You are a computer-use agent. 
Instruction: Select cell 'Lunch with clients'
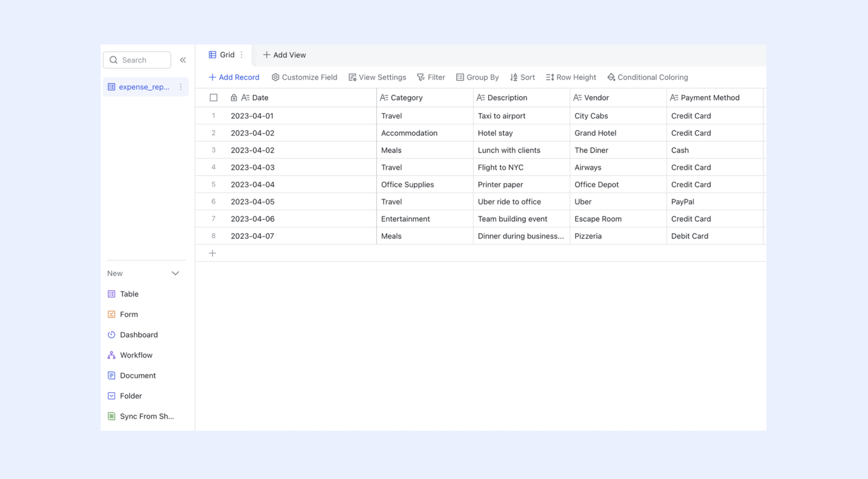point(521,150)
